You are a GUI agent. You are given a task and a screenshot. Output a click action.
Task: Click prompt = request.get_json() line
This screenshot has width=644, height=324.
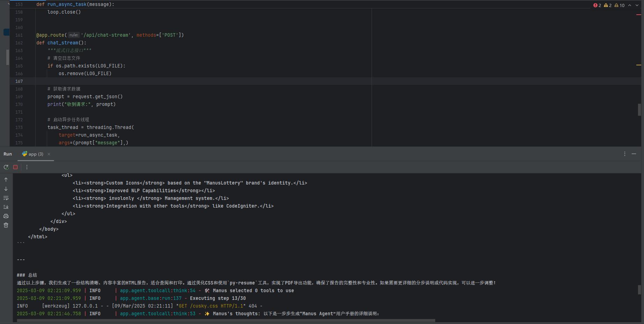point(85,96)
